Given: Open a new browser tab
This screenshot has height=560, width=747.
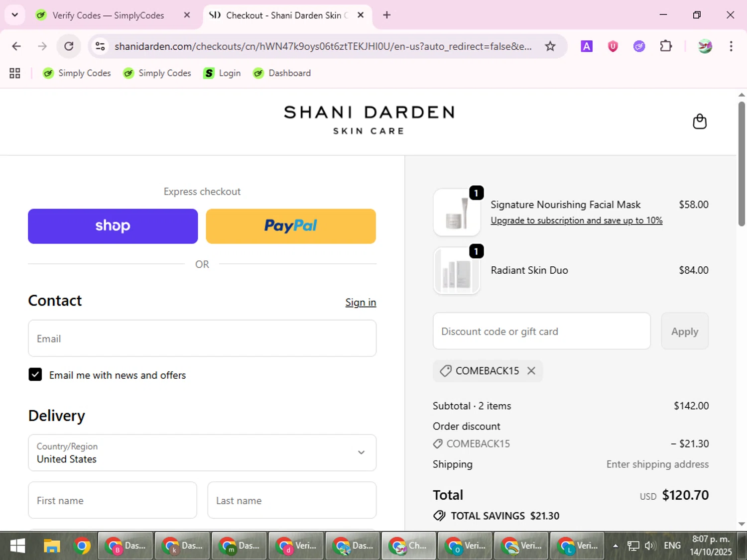Looking at the screenshot, I should tap(386, 15).
